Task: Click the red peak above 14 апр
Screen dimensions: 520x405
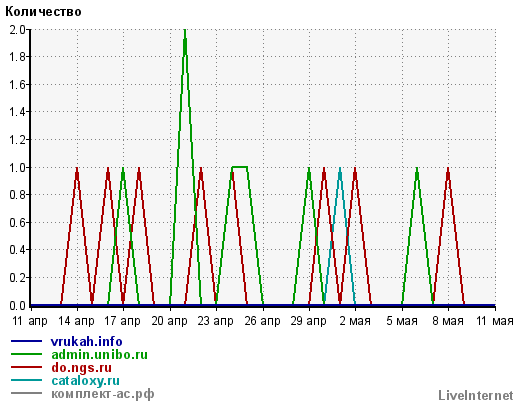Action: pos(77,169)
